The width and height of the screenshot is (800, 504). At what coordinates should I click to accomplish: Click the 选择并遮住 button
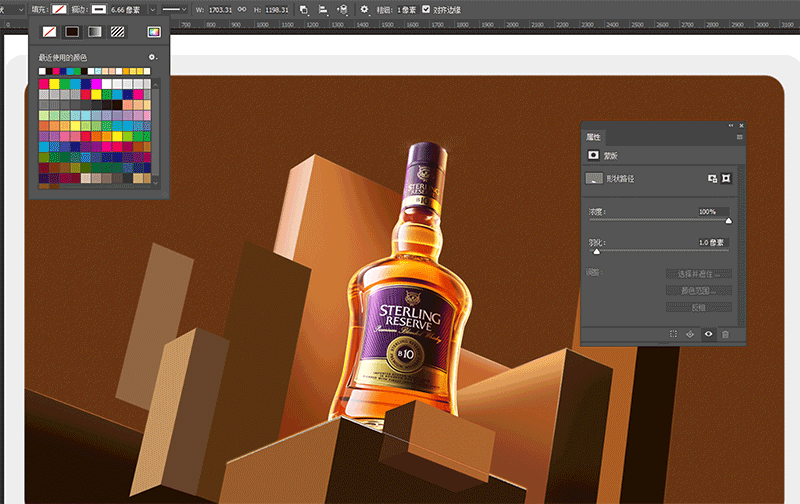coord(698,274)
